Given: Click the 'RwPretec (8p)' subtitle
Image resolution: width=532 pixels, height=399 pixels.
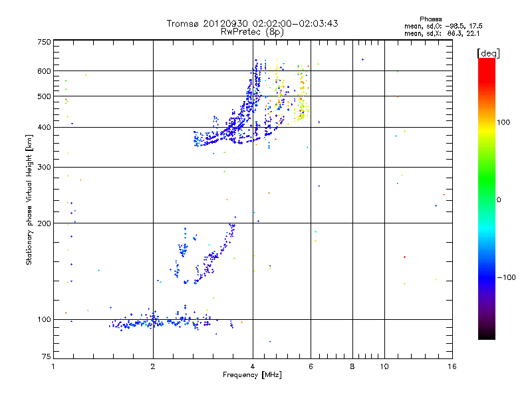Looking at the screenshot, I should [x=252, y=32].
